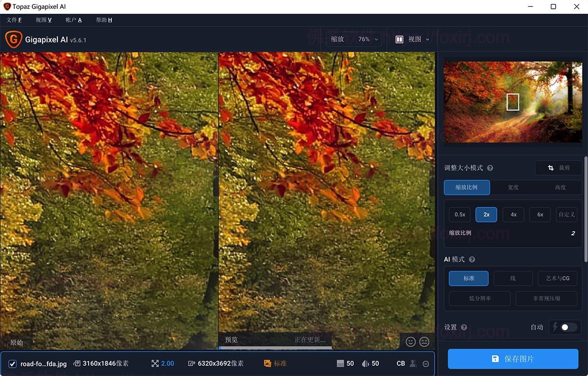Click the Gigapixel AI logo icon

pos(13,39)
